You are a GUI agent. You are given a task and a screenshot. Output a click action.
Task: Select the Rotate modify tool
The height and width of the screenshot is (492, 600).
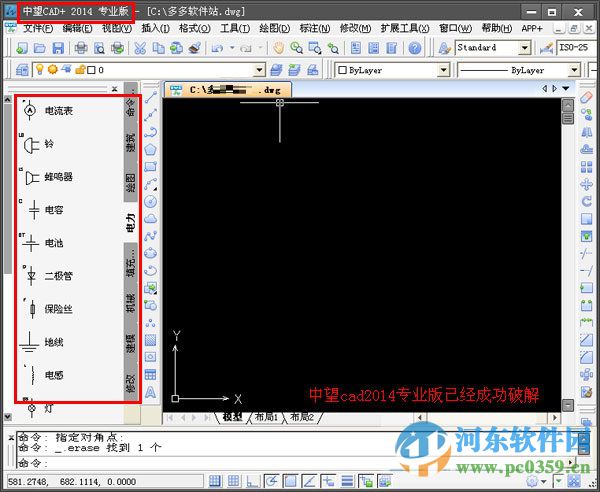coord(586,201)
